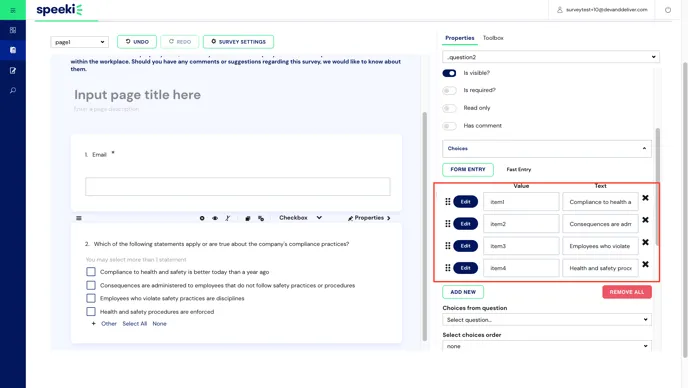The image size is (688, 388).
Task: Click the drag handle of item2 row
Action: pos(448,224)
